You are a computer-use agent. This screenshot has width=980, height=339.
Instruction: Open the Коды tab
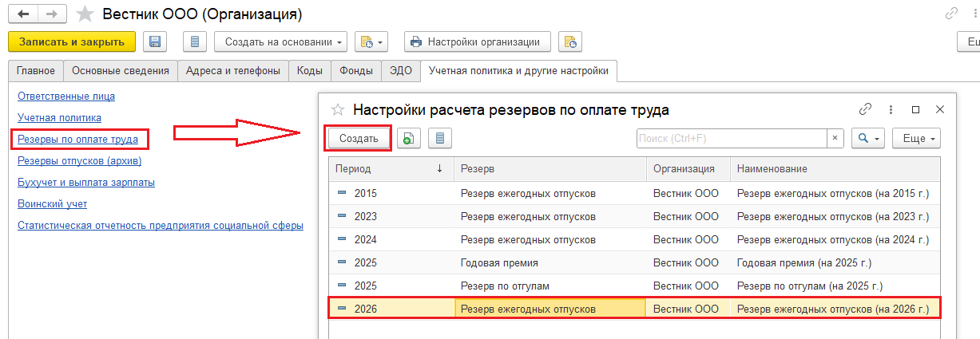(310, 71)
